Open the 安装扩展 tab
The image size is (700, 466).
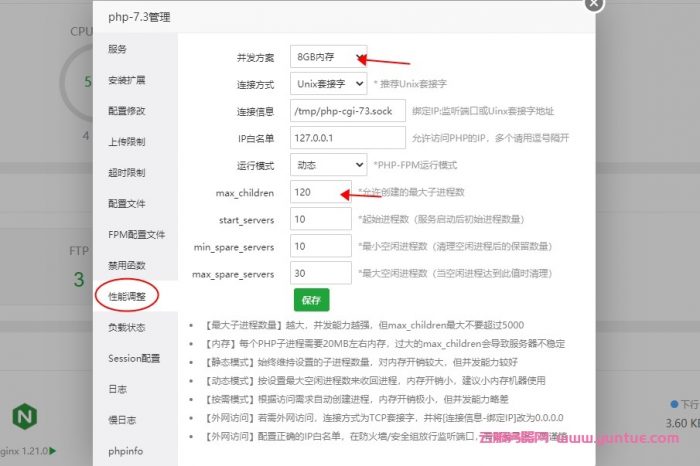coord(126,80)
